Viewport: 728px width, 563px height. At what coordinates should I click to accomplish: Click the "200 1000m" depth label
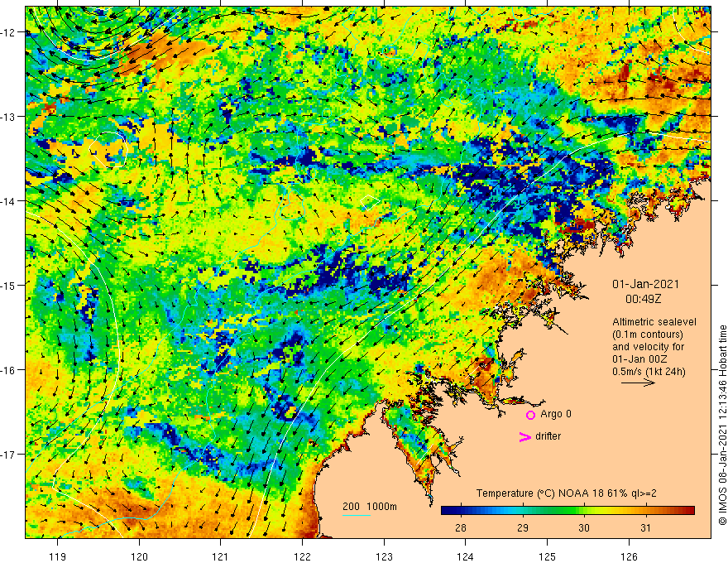tap(370, 507)
